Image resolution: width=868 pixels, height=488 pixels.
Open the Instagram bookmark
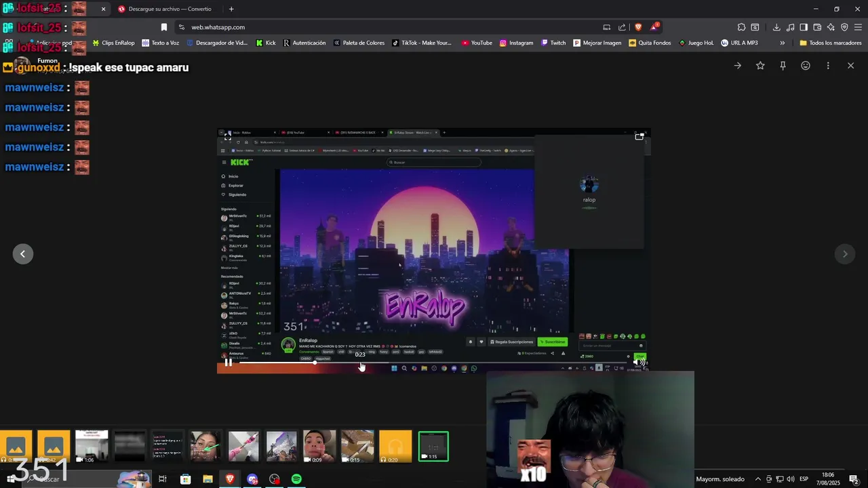516,43
